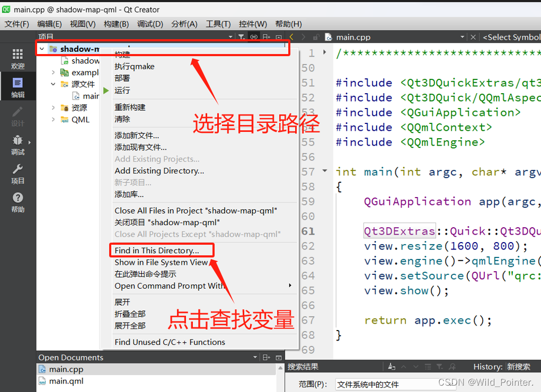Screen dimensions: 541x392
Task: Expand the examples include node in tree
Action: 53,73
